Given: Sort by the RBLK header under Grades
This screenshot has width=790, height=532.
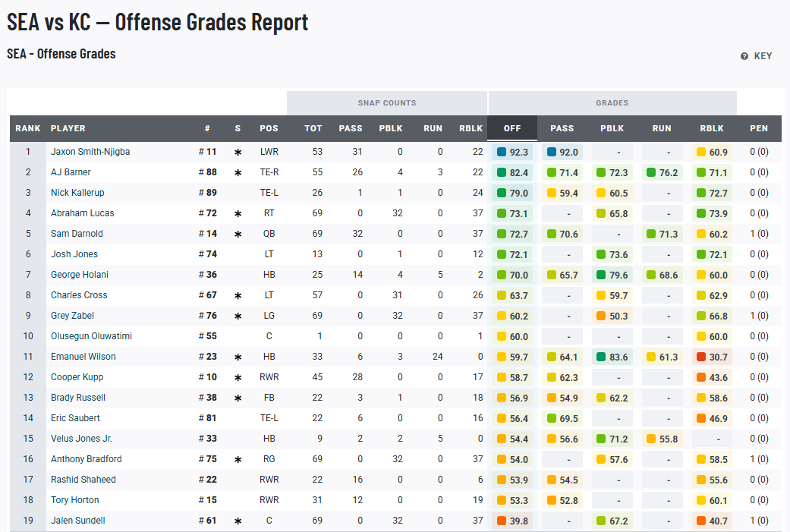Looking at the screenshot, I should (712, 128).
